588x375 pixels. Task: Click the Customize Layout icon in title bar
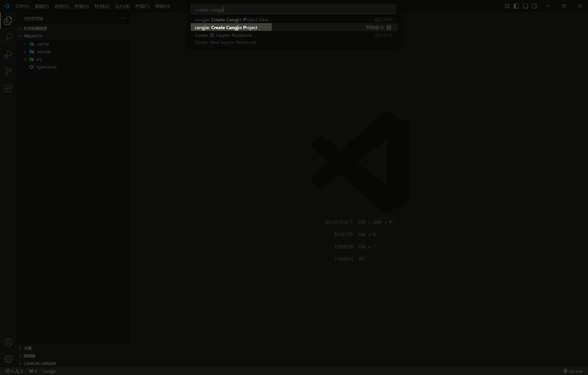pos(507,6)
